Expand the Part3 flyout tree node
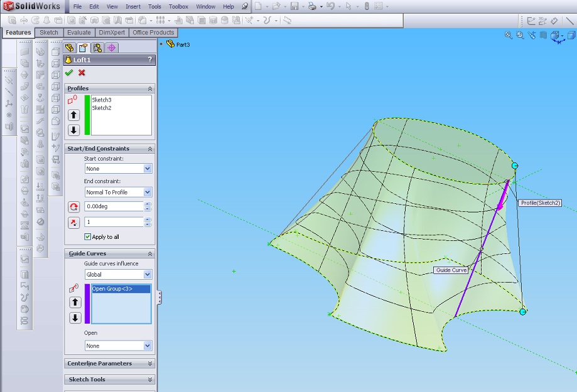The width and height of the screenshot is (577, 392). 161,44
